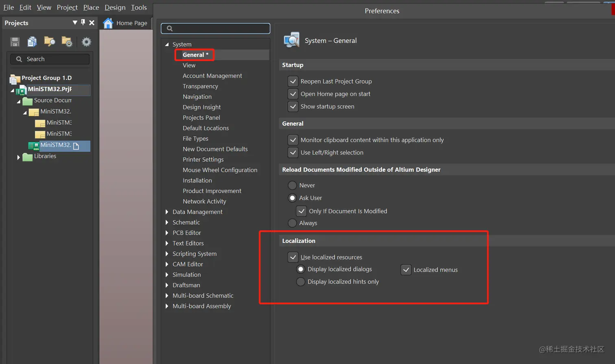Open the File menu
The image size is (615, 364).
tap(9, 7)
